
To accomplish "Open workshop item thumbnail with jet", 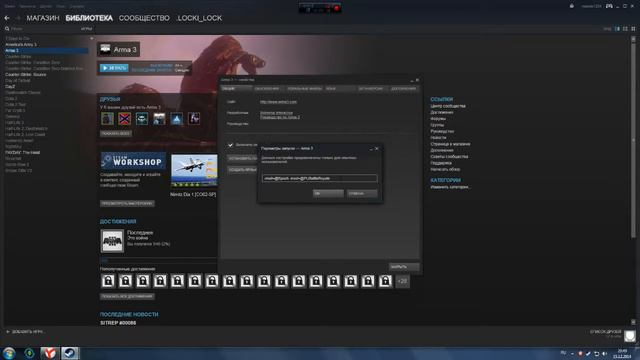I will pos(194,171).
